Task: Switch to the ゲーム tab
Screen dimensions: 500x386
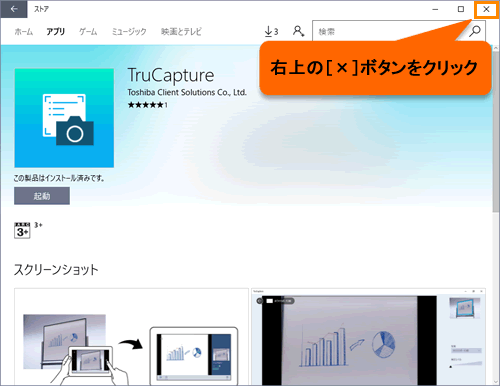Action: (x=88, y=32)
